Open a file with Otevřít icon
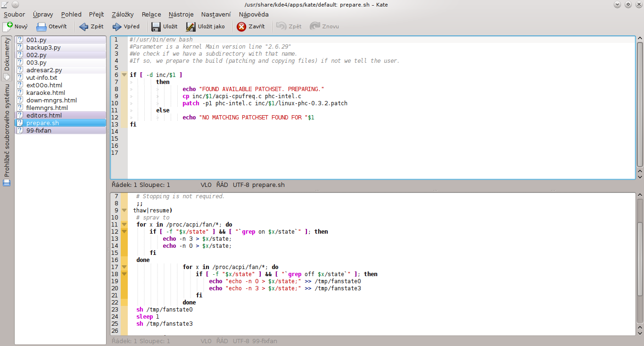The width and height of the screenshot is (644, 346). pyautogui.click(x=41, y=26)
